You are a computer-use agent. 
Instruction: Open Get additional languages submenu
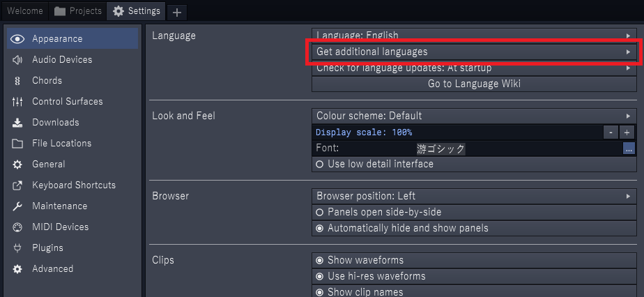pos(473,52)
